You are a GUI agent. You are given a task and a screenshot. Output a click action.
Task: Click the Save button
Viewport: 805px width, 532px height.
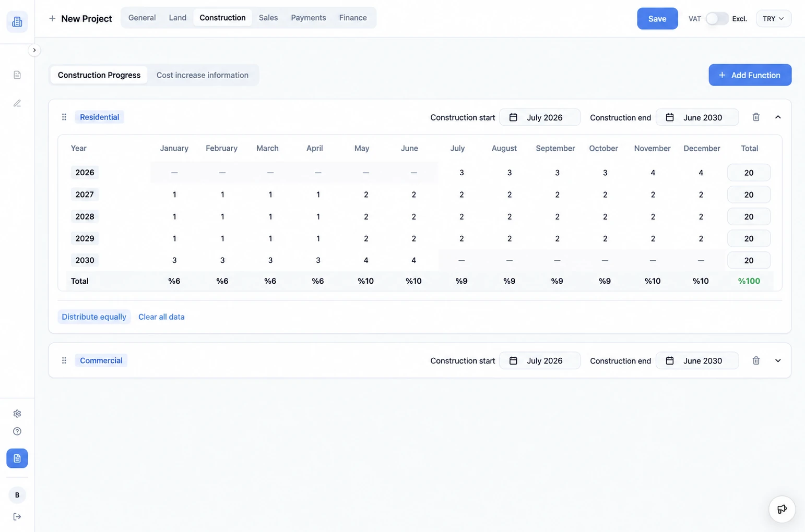tap(657, 19)
